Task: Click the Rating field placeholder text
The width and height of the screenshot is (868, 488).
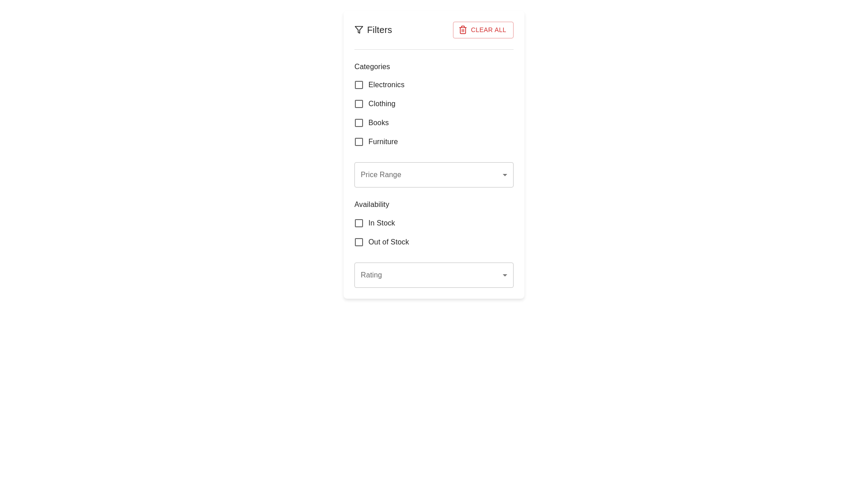Action: click(x=371, y=275)
